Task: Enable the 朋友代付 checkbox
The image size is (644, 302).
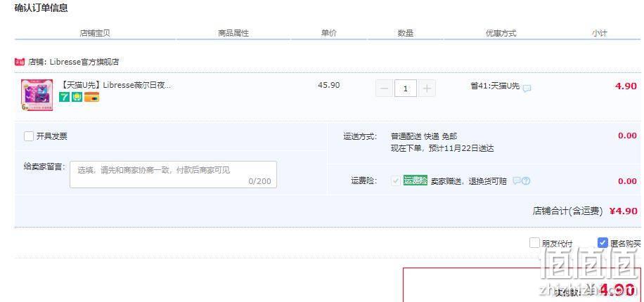Action: point(534,243)
